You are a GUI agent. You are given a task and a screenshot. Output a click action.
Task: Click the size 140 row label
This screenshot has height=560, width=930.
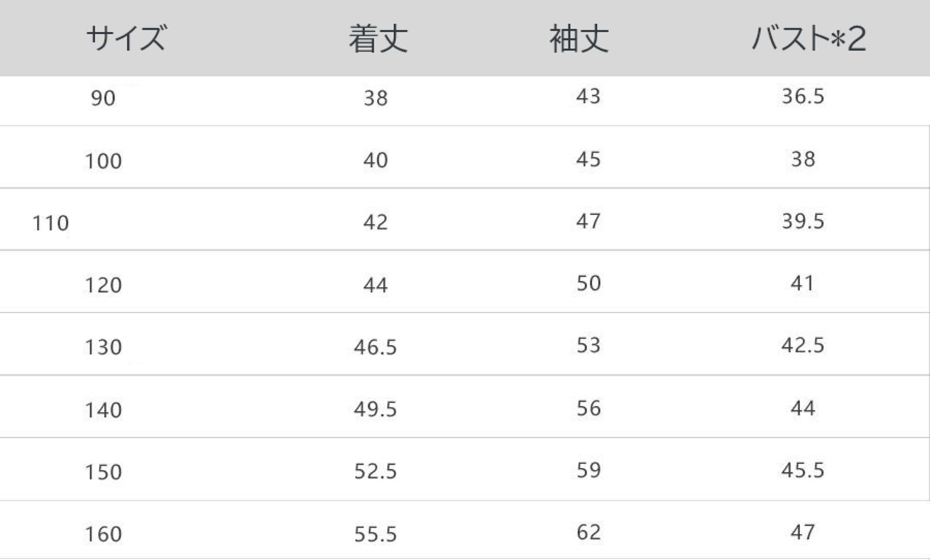point(103,410)
